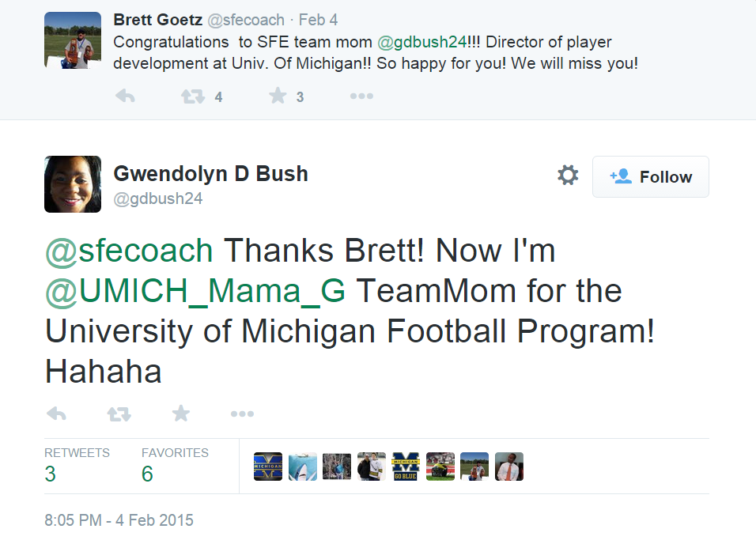Open the @UMICH_Mama_G mention link
This screenshot has height=544, width=756.
(x=195, y=291)
